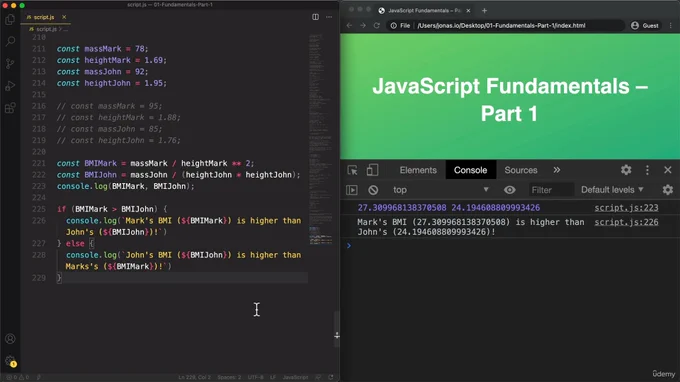Open the Extensions sidebar icon
Screen dimensions: 680x382
point(10,108)
